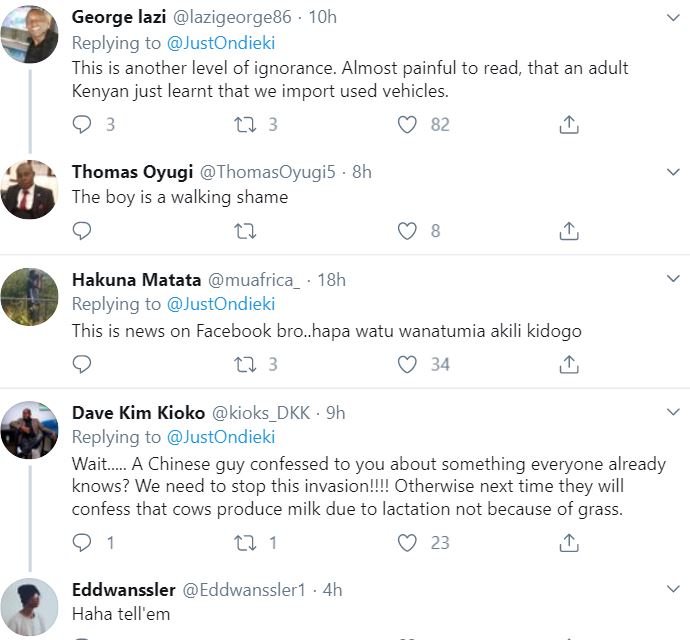Expand options for Dave Kim Kioko's tweet

click(673, 412)
